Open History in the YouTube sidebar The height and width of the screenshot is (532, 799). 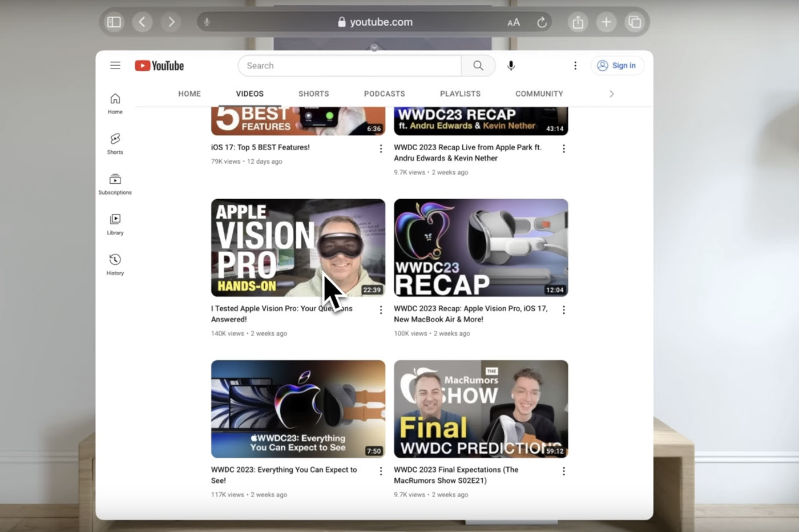(115, 265)
